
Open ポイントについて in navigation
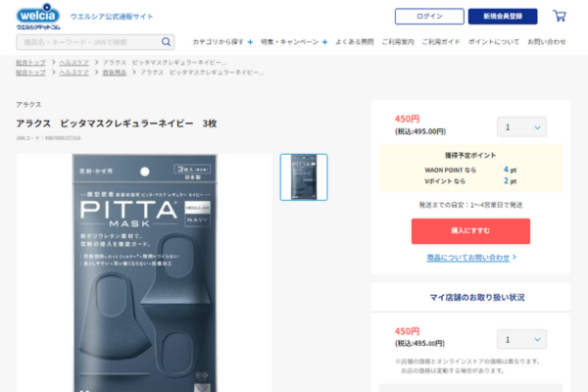click(494, 42)
